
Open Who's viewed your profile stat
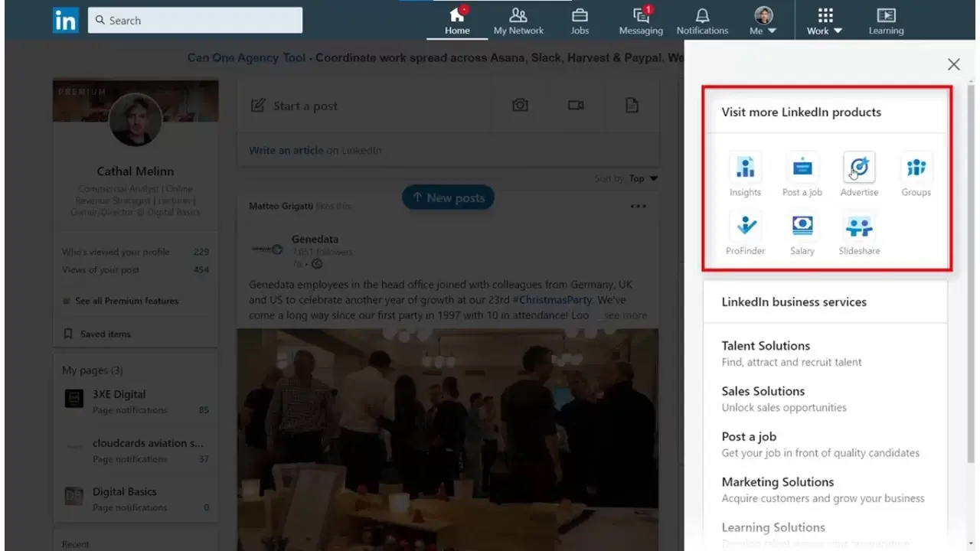tap(136, 252)
